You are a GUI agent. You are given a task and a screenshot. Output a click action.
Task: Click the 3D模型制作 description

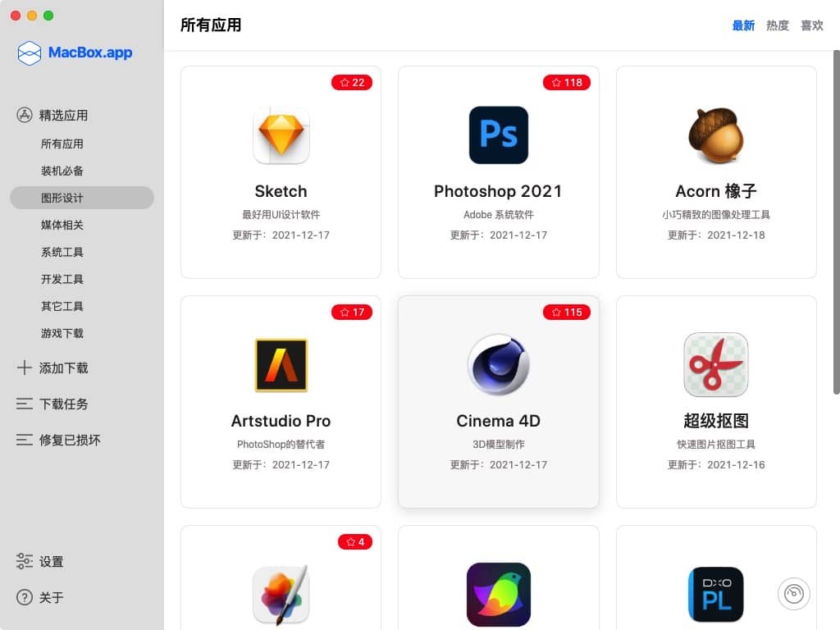[498, 445]
